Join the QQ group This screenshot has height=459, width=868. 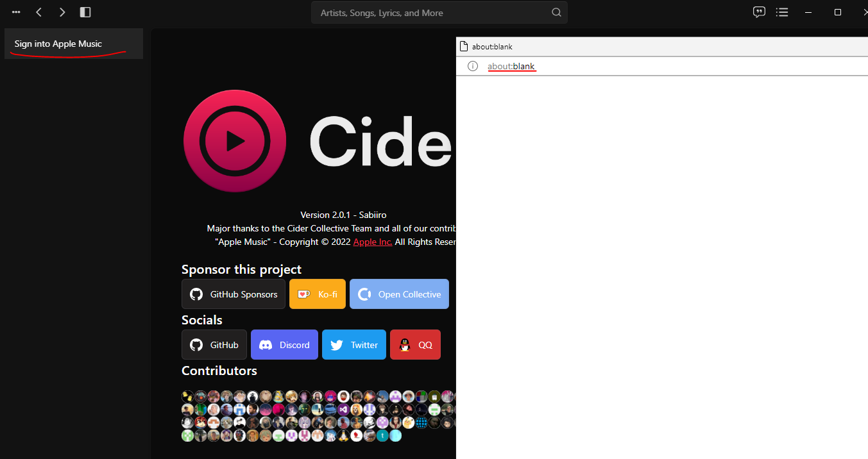pyautogui.click(x=415, y=344)
